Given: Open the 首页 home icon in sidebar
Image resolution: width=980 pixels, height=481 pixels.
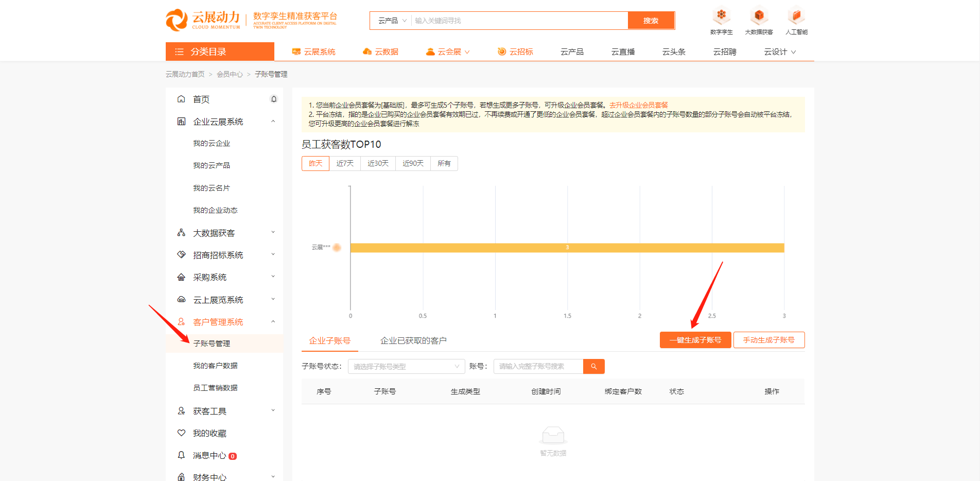Looking at the screenshot, I should (x=181, y=99).
